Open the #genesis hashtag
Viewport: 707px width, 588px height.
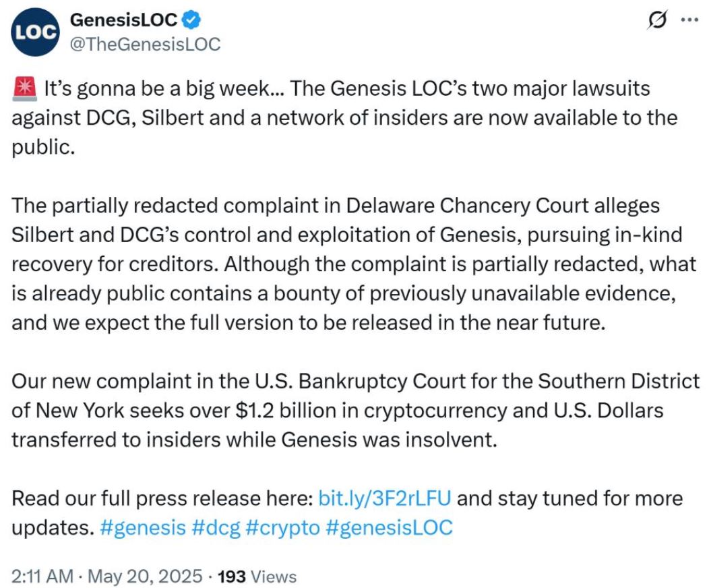pyautogui.click(x=142, y=527)
